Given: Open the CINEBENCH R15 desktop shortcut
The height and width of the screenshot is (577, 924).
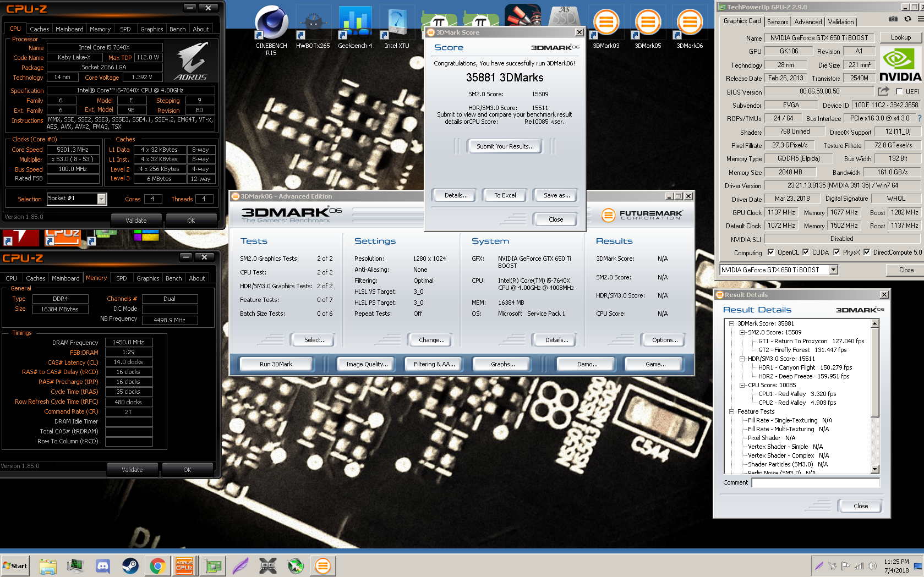Looking at the screenshot, I should click(x=271, y=30).
